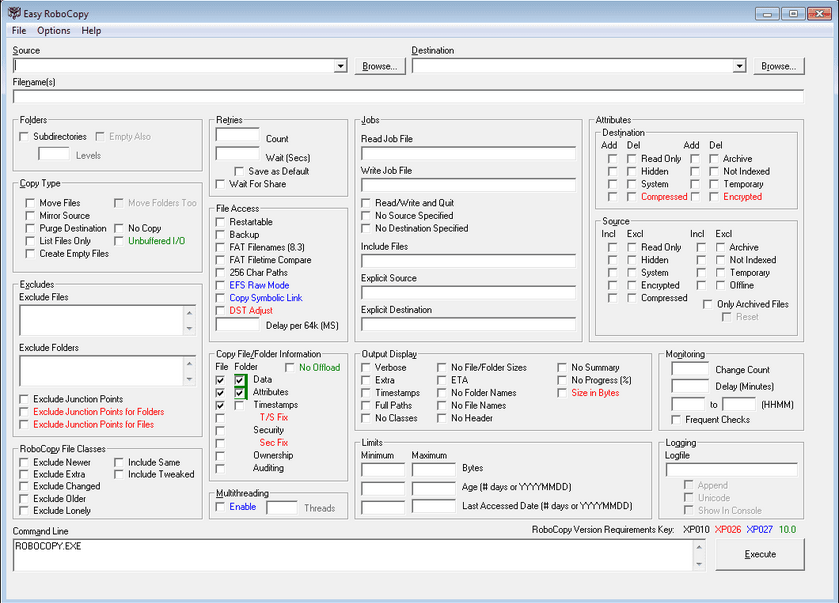Click the Include Files input
Screen dimensions: 839x603
[x=468, y=261]
